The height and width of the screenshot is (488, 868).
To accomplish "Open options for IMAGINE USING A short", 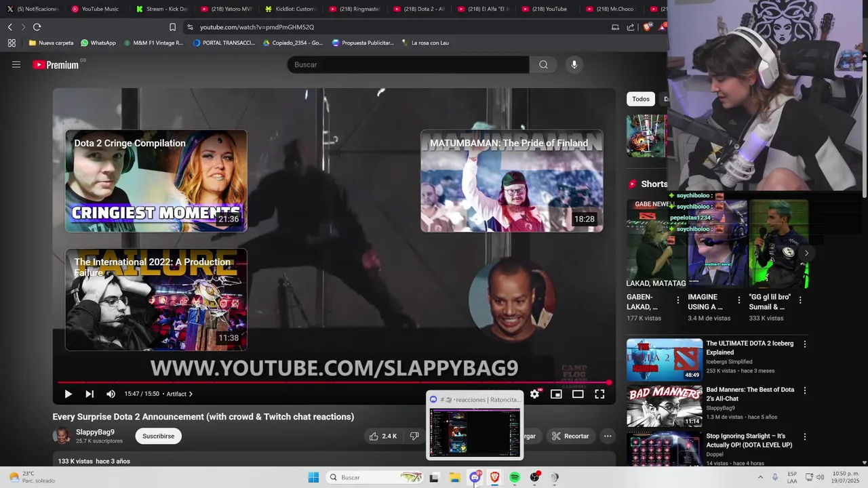I will click(738, 300).
